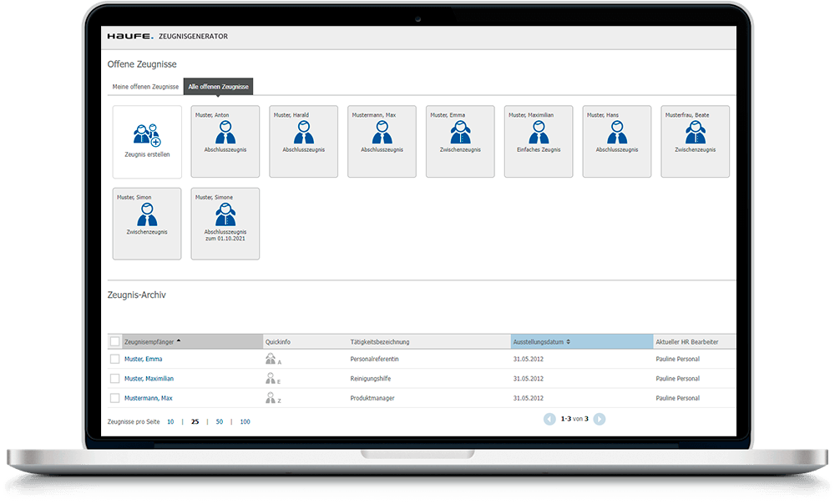
Task: Open Muster, Harald Abschlusszeugnis person icon
Action: [x=304, y=133]
